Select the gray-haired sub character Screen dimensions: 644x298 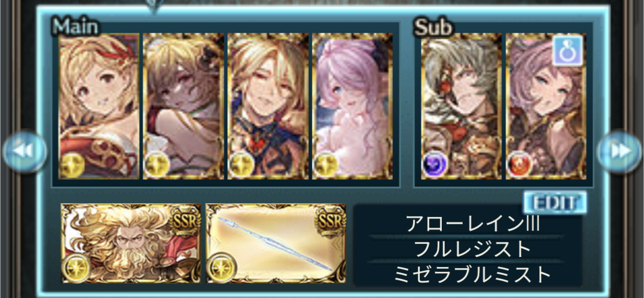(461, 106)
